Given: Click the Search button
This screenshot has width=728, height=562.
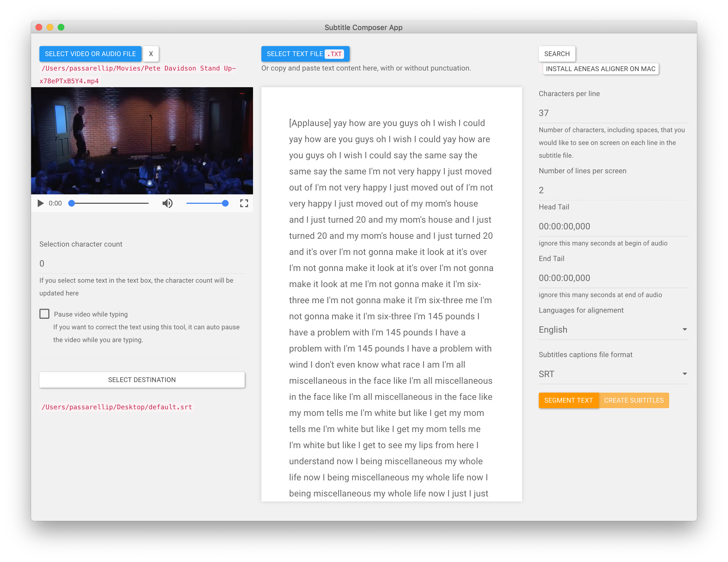Looking at the screenshot, I should [x=557, y=54].
